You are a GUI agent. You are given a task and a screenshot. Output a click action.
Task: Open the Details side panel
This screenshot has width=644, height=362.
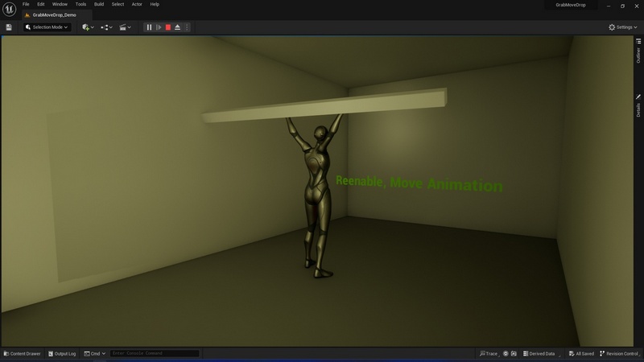pos(638,106)
